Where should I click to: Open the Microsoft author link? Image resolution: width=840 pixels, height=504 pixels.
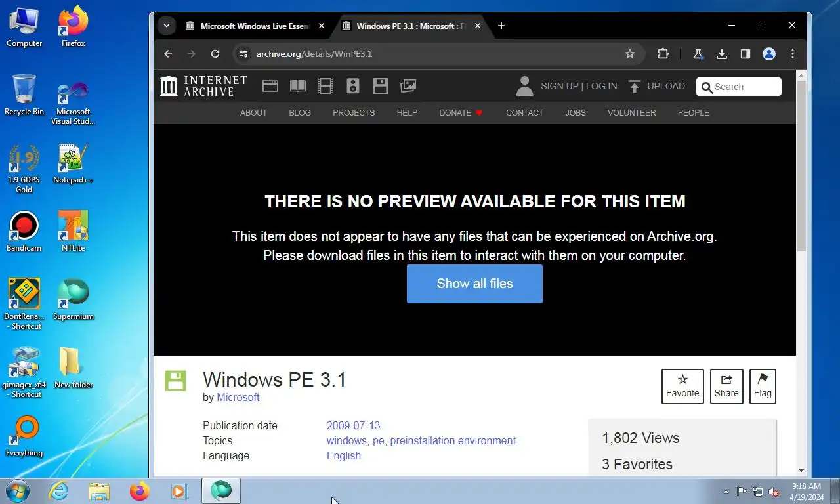[x=238, y=397]
